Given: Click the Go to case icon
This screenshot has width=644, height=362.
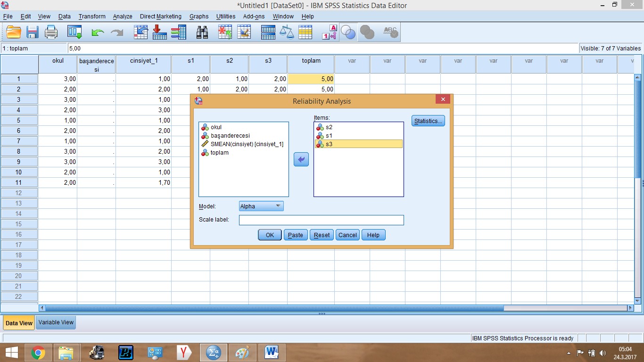Looking at the screenshot, I should click(141, 32).
